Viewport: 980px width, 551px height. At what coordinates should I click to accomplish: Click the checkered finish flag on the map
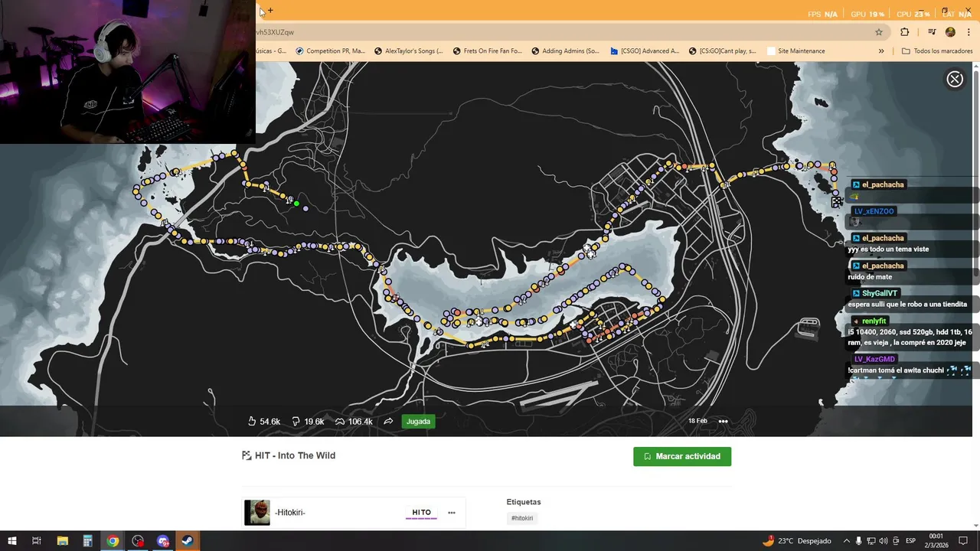(837, 202)
